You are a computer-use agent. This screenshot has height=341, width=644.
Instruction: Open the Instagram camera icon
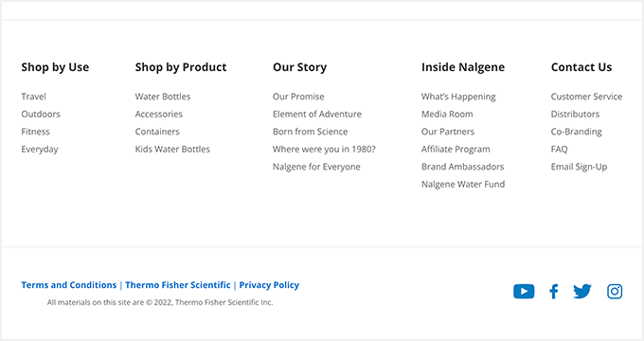click(615, 292)
